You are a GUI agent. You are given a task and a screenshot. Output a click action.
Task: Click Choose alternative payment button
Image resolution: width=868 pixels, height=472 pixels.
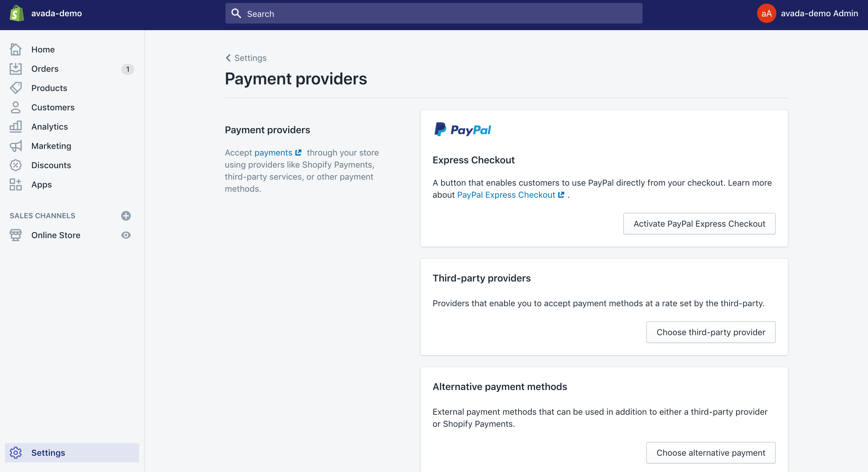click(711, 453)
